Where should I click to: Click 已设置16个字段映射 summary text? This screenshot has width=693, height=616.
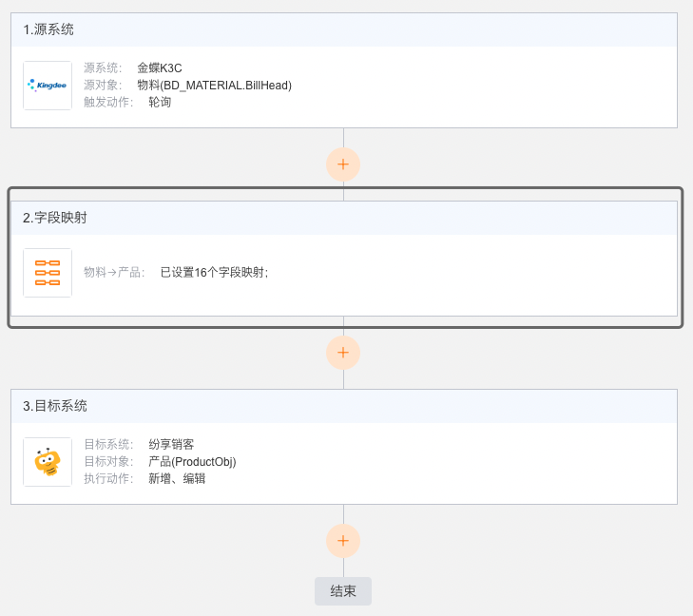[x=214, y=272]
